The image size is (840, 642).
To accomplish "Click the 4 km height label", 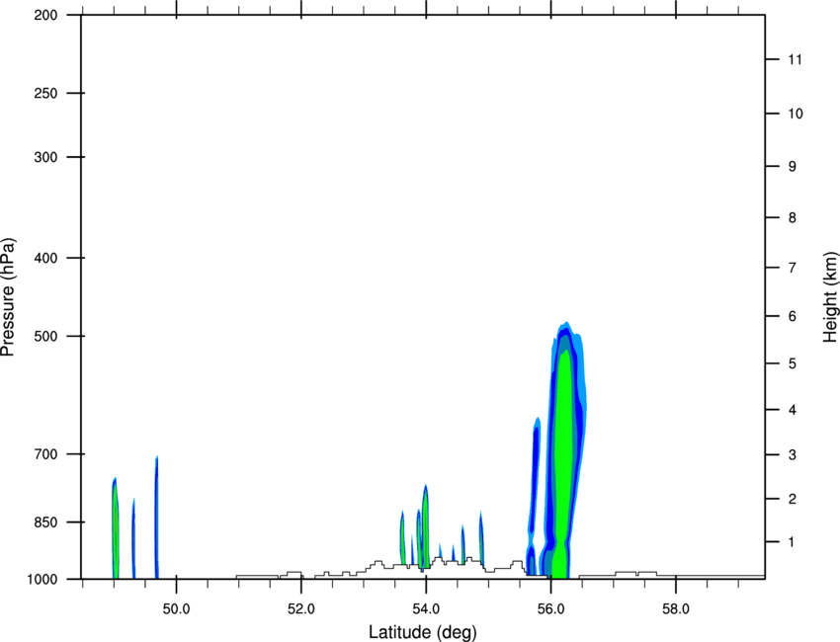I will click(792, 410).
